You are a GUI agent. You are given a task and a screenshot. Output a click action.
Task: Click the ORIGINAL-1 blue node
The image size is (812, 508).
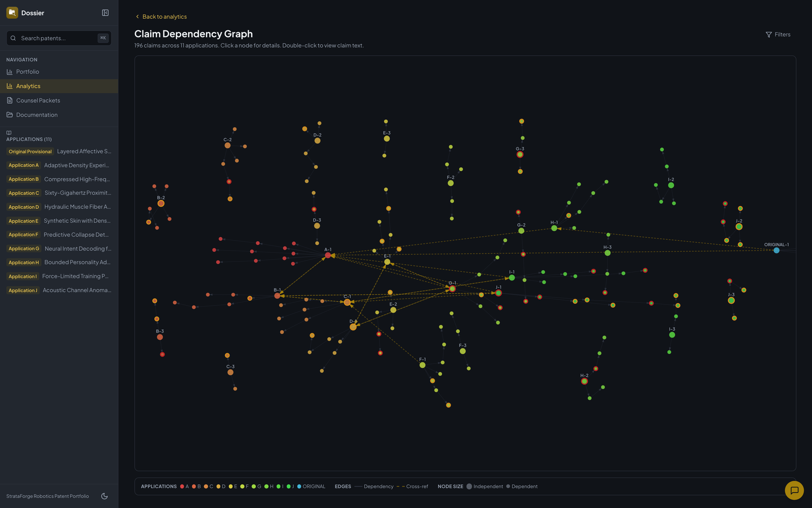[x=776, y=250]
